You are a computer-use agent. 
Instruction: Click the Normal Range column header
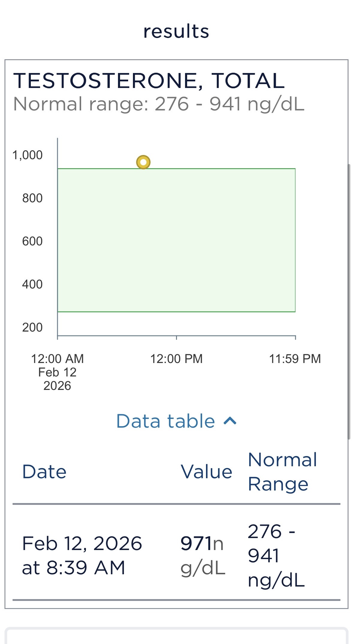tap(282, 472)
